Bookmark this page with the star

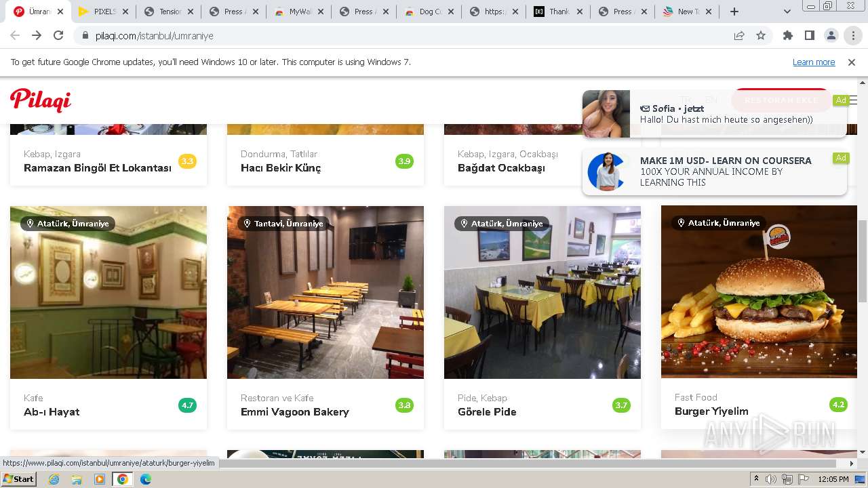[x=761, y=36]
